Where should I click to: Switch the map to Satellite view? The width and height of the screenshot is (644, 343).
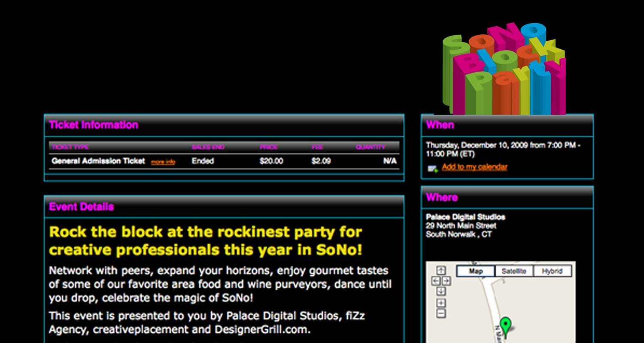[x=513, y=271]
